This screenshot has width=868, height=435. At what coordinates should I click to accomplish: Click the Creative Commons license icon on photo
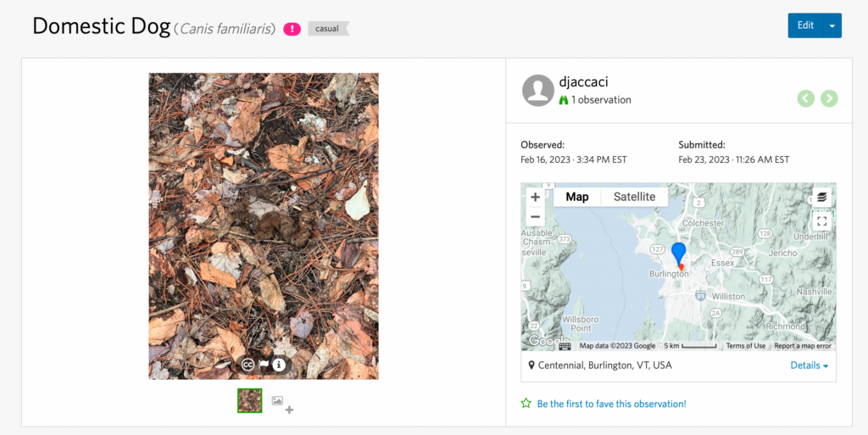[x=248, y=365]
